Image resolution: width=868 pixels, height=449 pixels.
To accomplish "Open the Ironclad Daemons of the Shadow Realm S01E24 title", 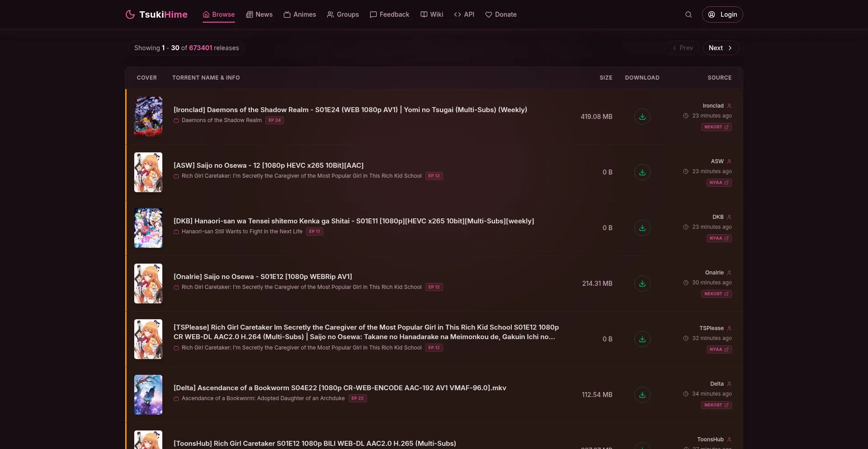I will 350,110.
